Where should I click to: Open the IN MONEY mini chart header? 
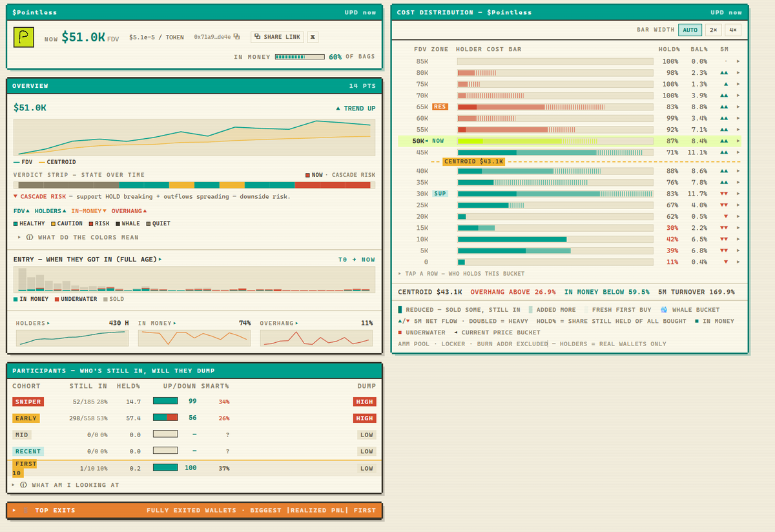[x=157, y=323]
